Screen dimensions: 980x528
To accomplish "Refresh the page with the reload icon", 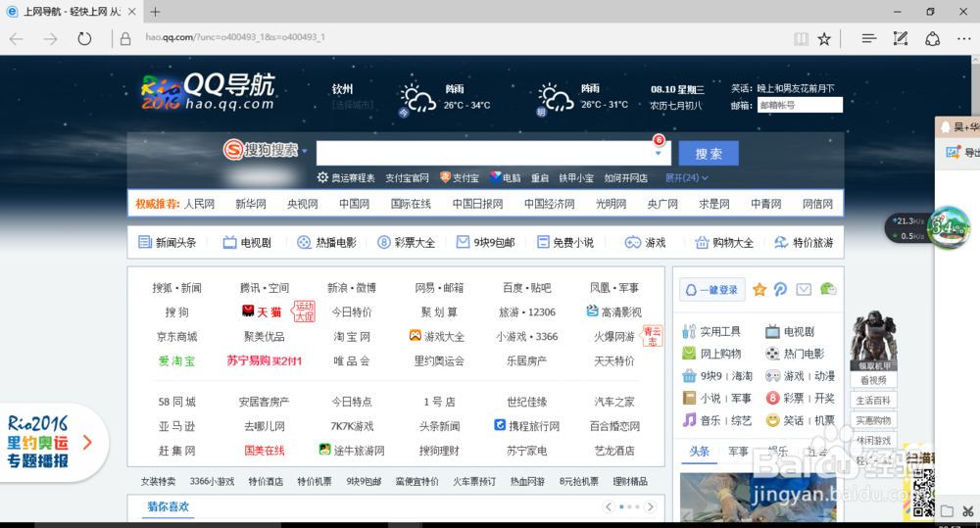I will click(x=84, y=39).
